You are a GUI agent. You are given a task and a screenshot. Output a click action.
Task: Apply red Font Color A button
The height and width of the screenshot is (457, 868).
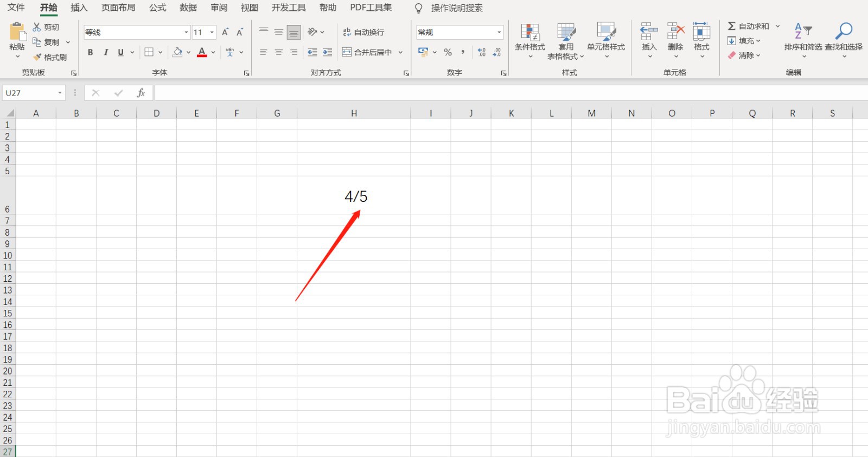point(202,52)
